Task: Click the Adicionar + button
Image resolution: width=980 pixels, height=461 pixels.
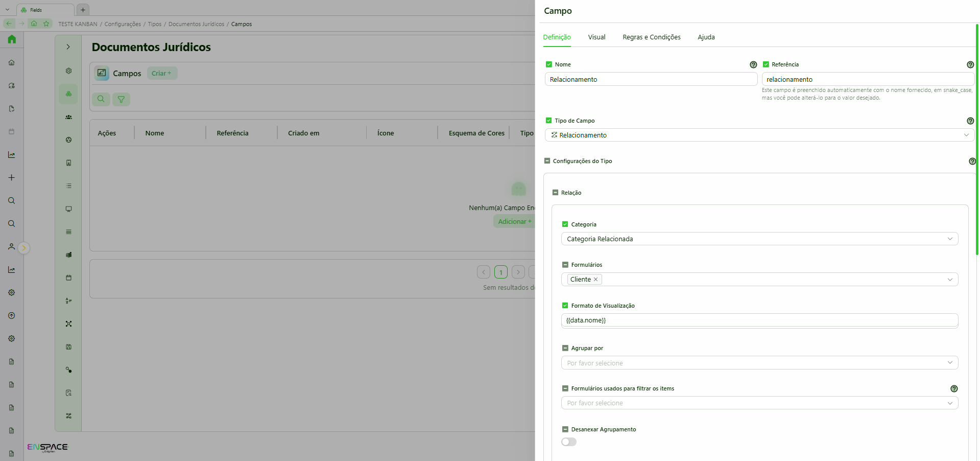Action: (515, 221)
